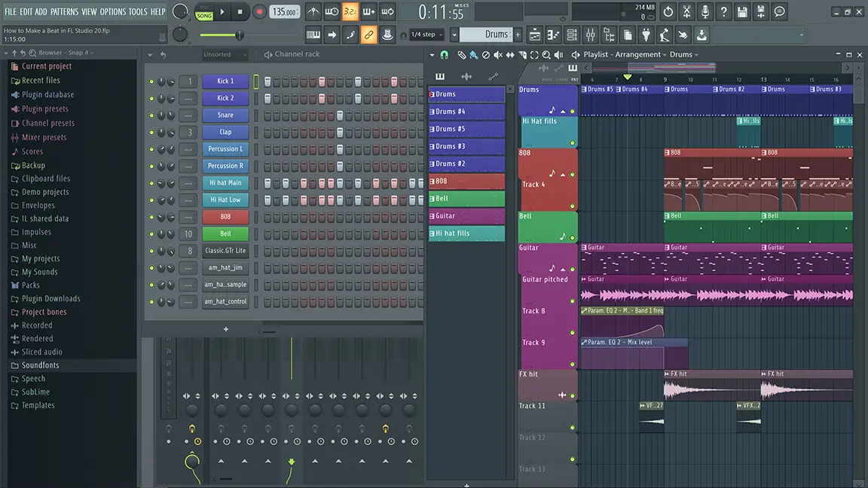868x488 pixels.
Task: Open the Mixer using its toolbar icon
Action: [591, 35]
